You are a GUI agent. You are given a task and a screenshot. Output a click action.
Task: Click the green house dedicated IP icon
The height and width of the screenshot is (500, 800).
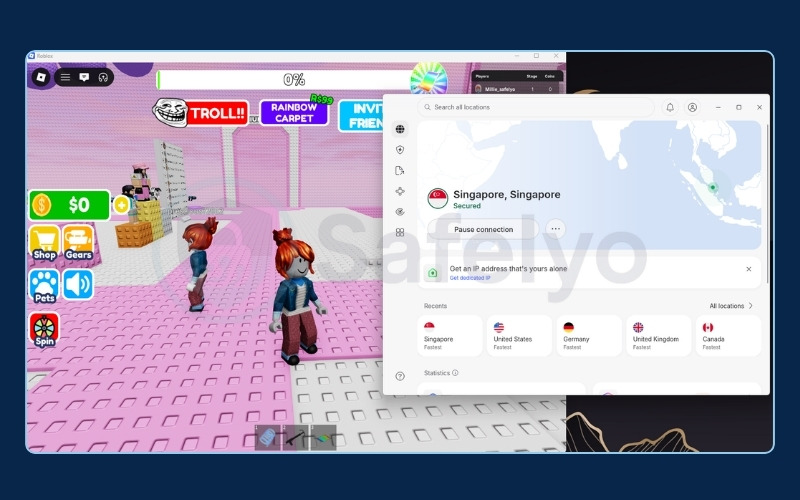tap(433, 272)
